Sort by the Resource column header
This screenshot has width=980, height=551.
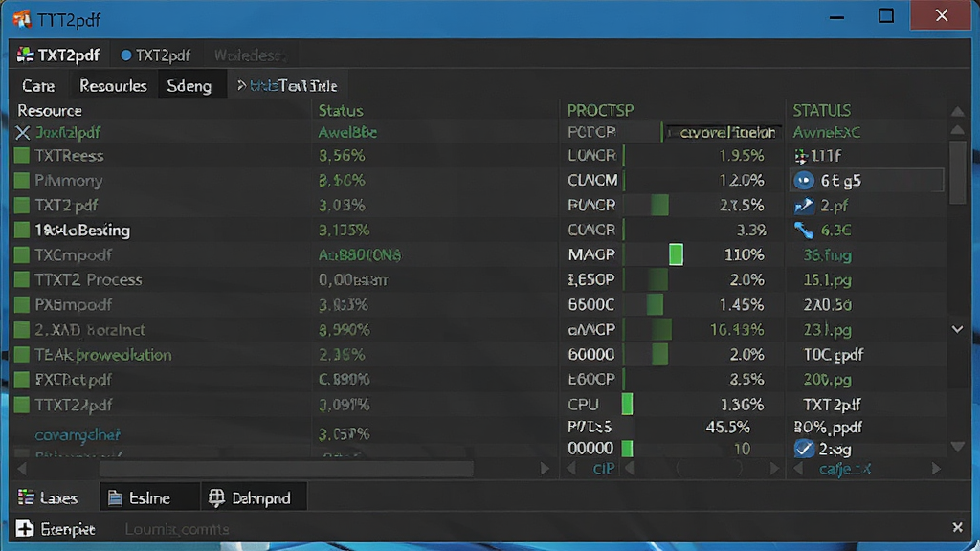tap(50, 111)
